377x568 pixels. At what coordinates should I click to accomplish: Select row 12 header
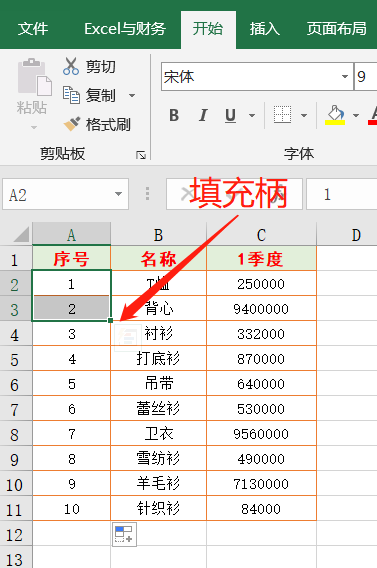click(16, 534)
